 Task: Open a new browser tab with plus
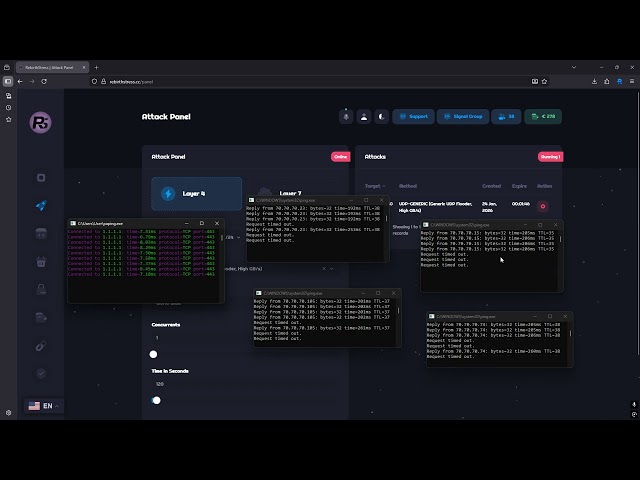(96, 67)
